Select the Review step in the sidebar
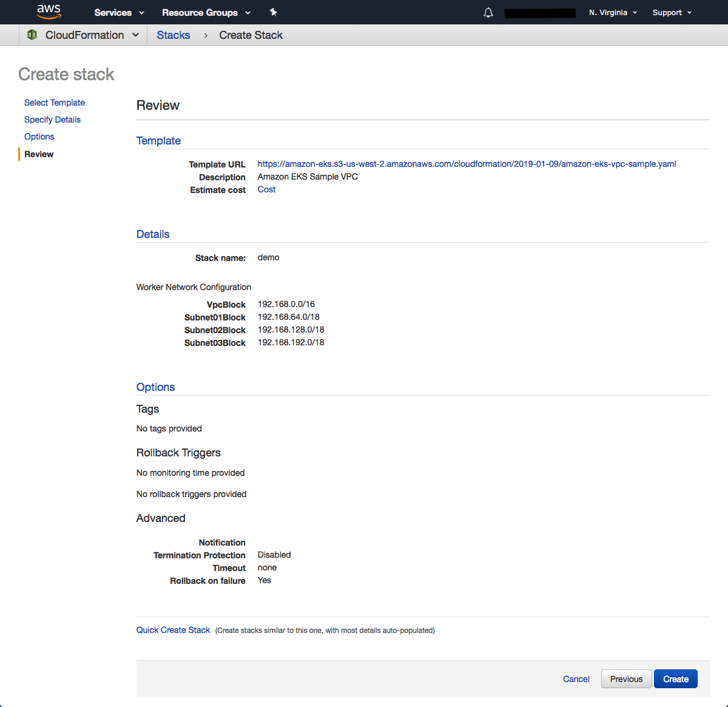Viewport: 728px width, 707px height. pyautogui.click(x=39, y=154)
